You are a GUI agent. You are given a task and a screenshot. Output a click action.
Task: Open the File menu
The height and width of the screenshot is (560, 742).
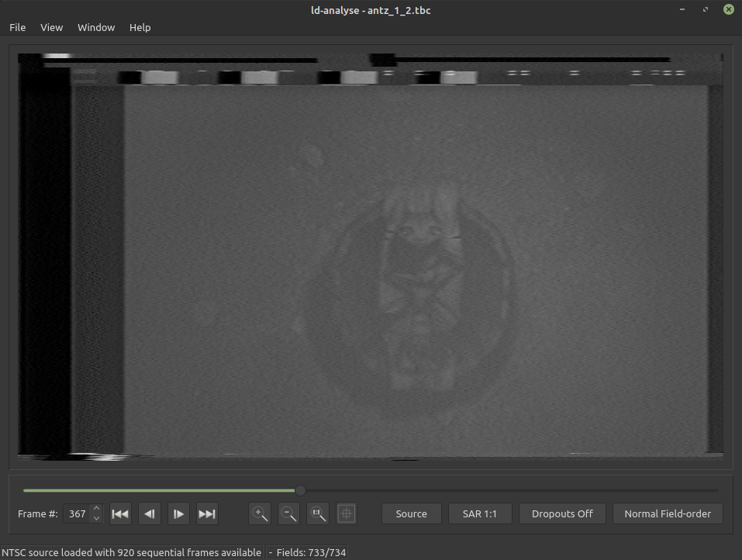18,27
